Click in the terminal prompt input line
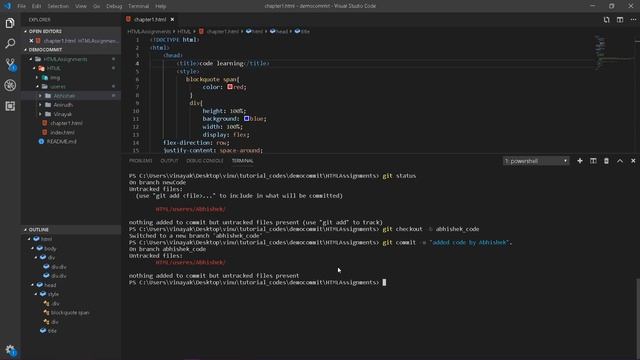Screen dimensions: 640x360 (384, 282)
